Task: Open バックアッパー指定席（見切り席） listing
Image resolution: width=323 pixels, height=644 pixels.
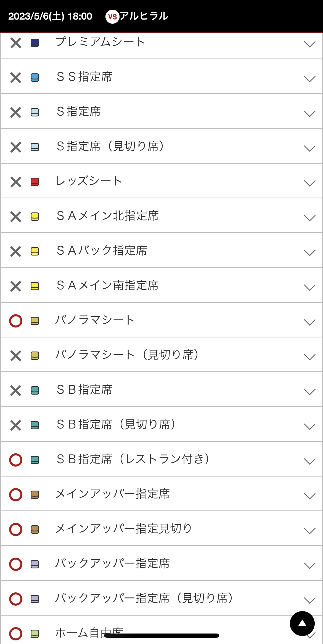Action: (x=144, y=598)
